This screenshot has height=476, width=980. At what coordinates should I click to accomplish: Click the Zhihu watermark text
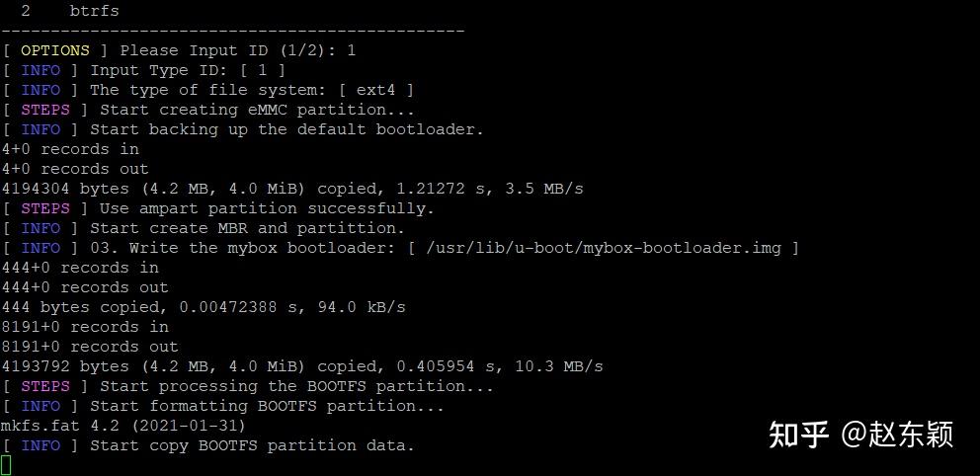[x=861, y=435]
